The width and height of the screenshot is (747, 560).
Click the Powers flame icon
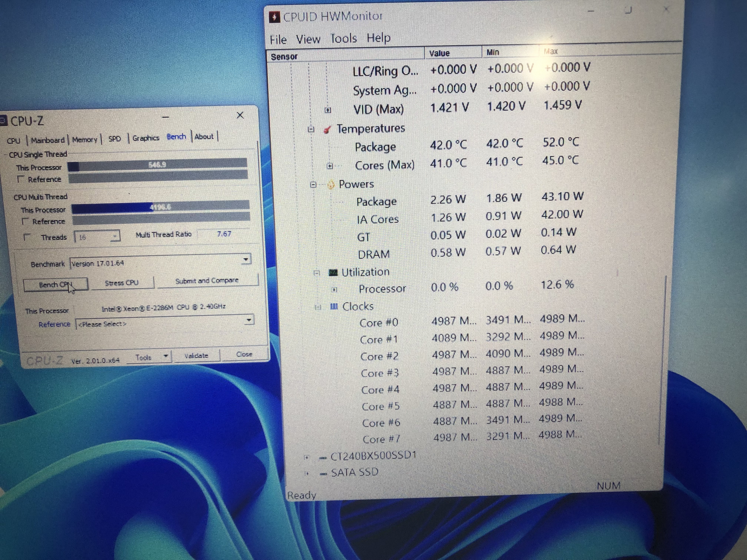tap(331, 184)
